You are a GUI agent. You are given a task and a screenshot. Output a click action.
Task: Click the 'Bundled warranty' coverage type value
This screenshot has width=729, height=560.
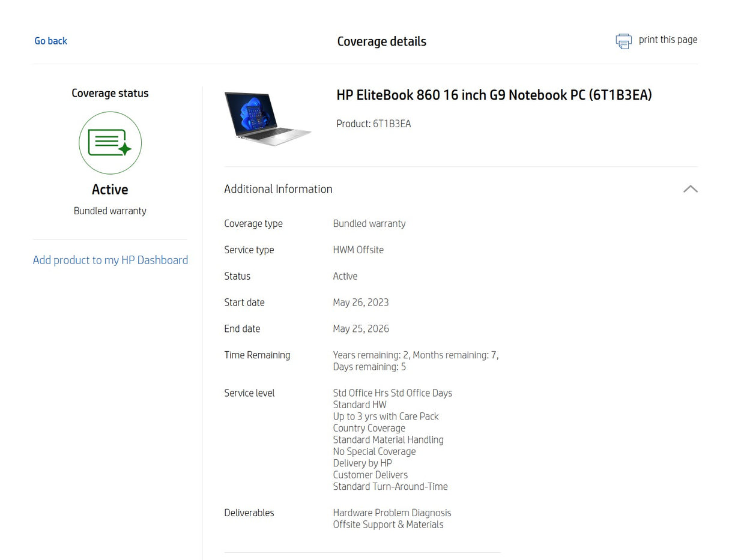[x=369, y=223]
